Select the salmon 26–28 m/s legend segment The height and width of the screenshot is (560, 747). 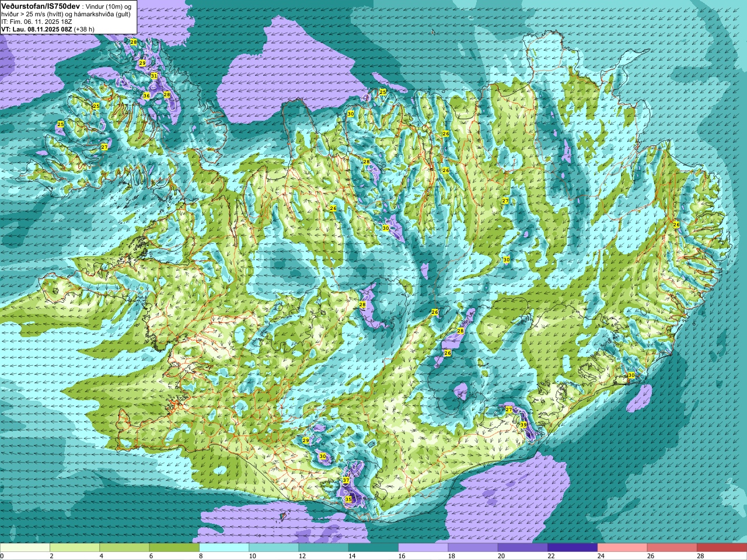[x=672, y=547]
